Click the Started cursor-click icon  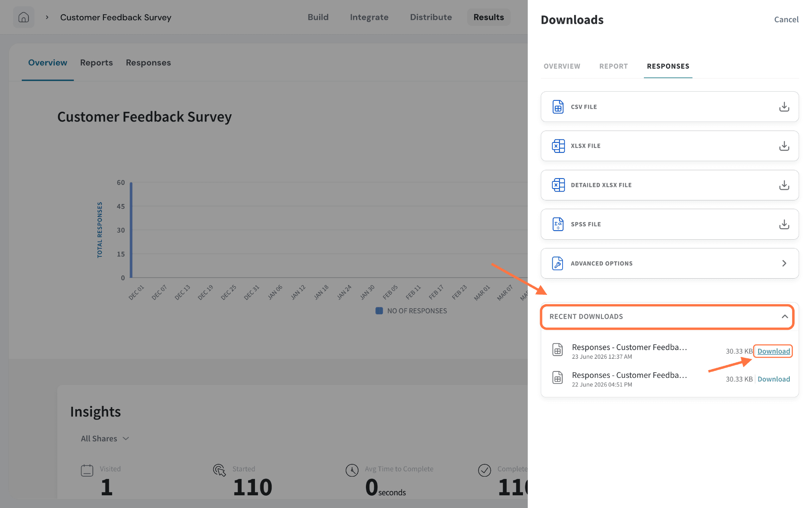pyautogui.click(x=219, y=470)
